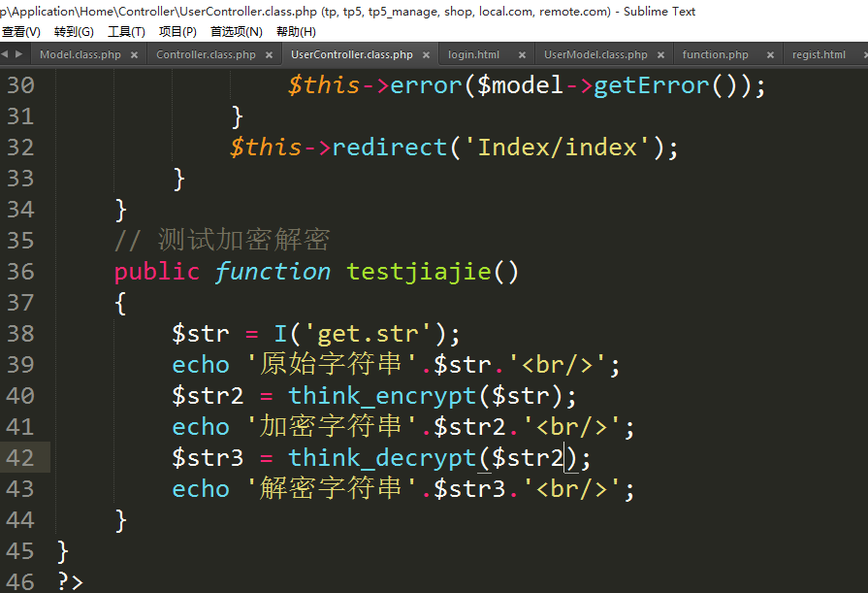Click line number 36 in the gutter
868x593 pixels.
(20, 272)
